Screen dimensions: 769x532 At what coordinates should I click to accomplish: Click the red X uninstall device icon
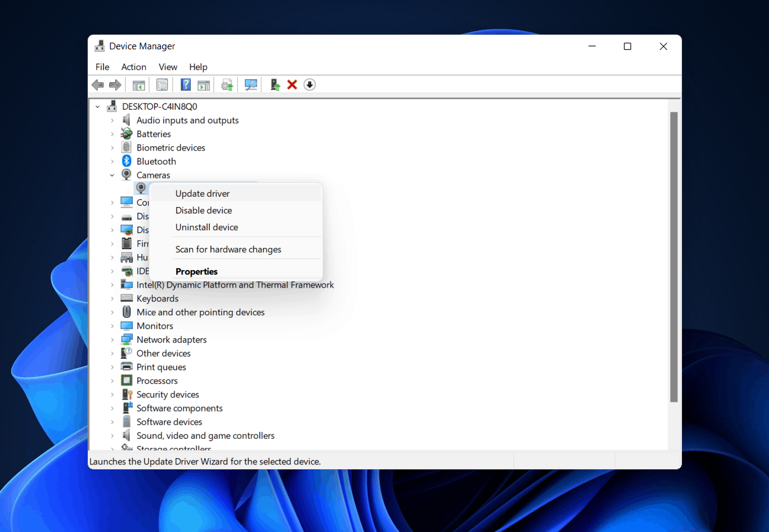click(x=292, y=85)
